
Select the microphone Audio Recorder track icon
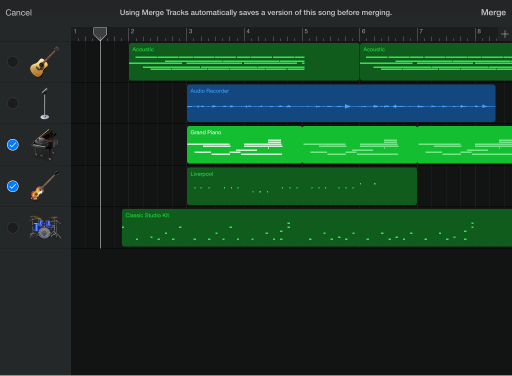point(45,103)
